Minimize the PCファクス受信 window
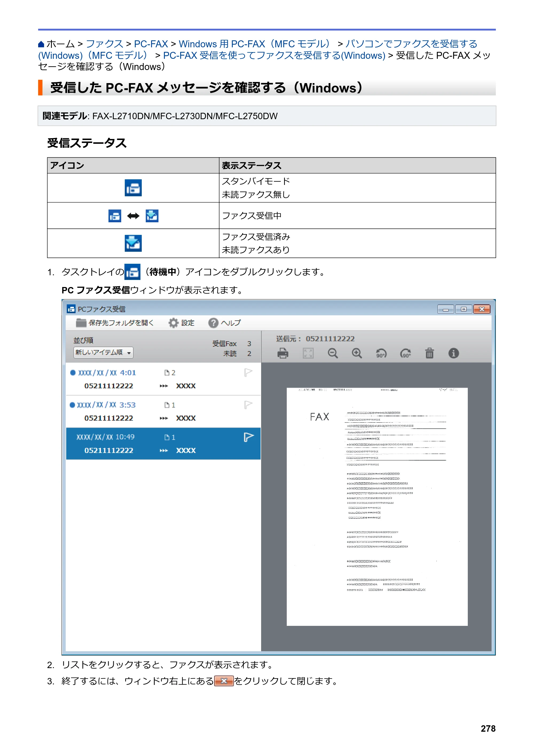Viewport: 534px width, 756px height. pyautogui.click(x=446, y=309)
